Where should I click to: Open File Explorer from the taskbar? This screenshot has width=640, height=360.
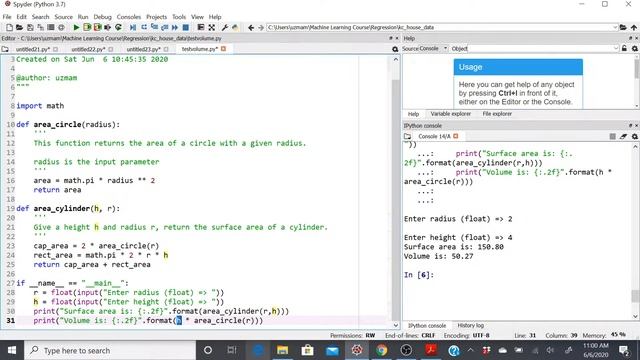coord(282,350)
